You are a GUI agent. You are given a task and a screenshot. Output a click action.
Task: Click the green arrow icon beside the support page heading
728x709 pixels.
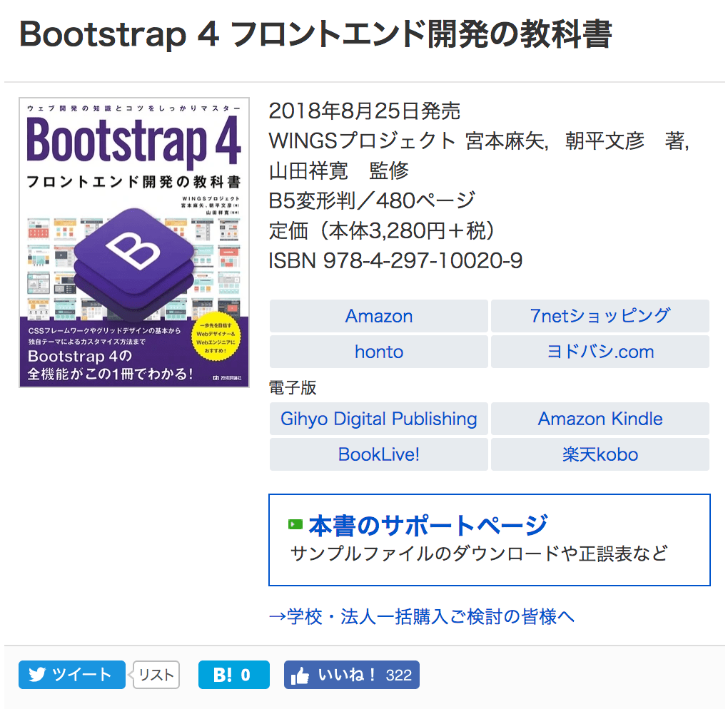(295, 525)
